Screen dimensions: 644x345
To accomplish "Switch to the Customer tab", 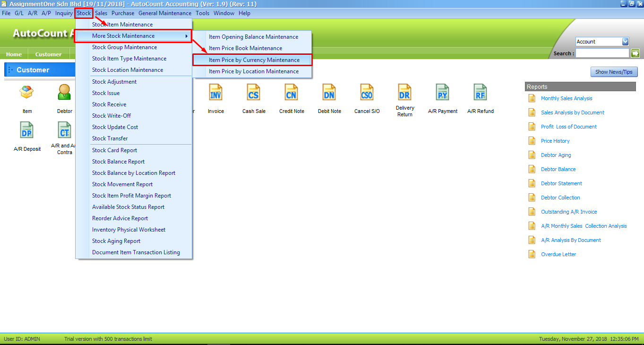I will pos(48,54).
